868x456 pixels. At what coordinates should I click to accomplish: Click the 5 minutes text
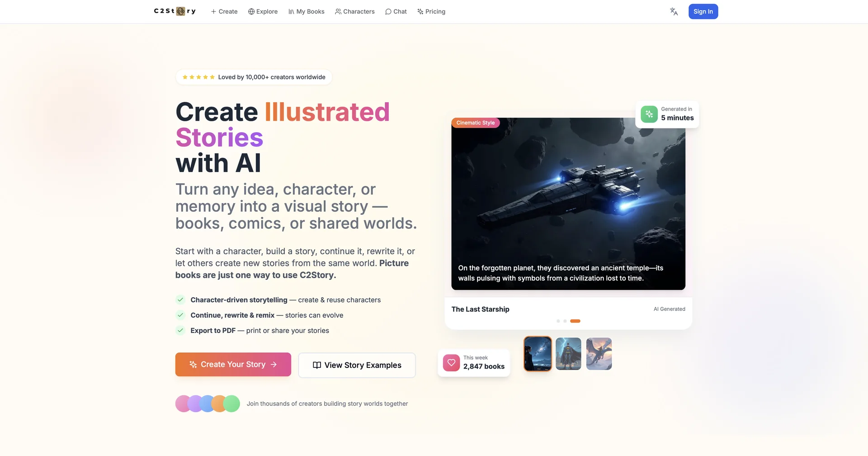click(677, 118)
